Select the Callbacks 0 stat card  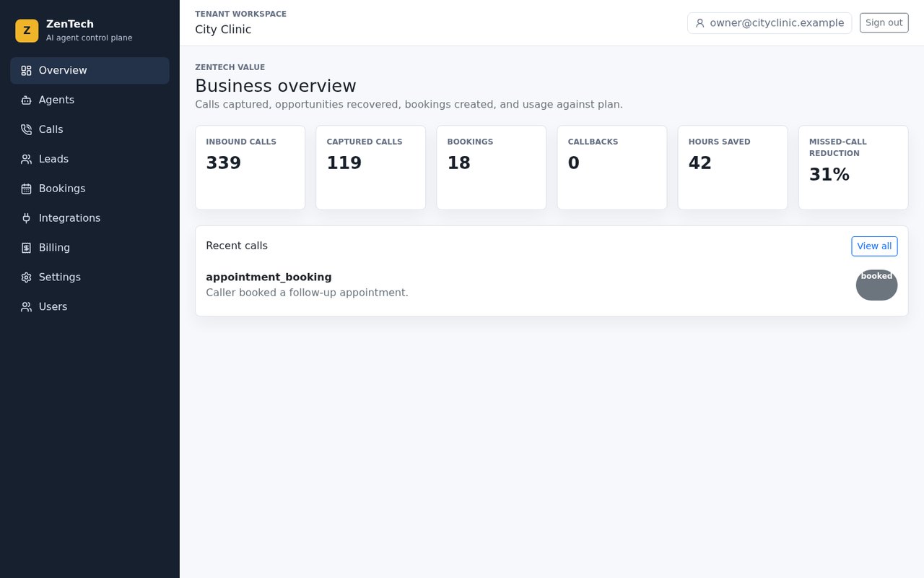point(611,168)
